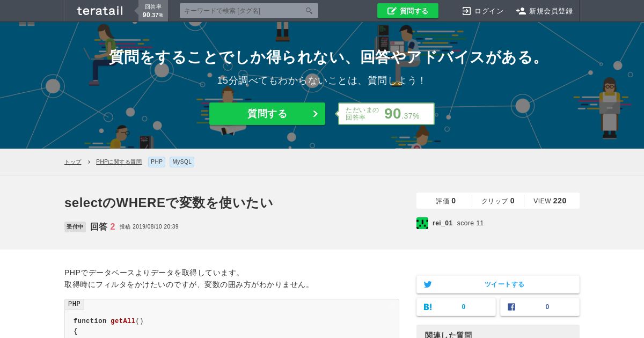Click the PHP code block language label

(74, 304)
